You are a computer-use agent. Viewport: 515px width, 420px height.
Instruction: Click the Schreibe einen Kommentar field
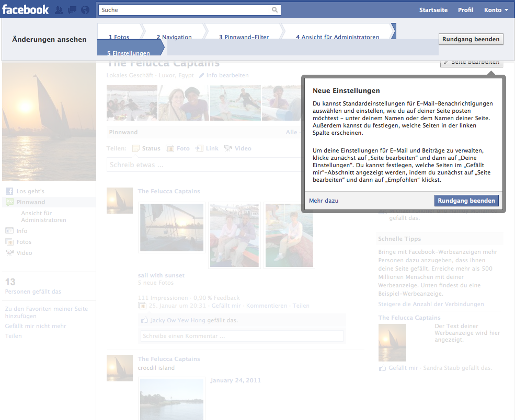[242, 336]
